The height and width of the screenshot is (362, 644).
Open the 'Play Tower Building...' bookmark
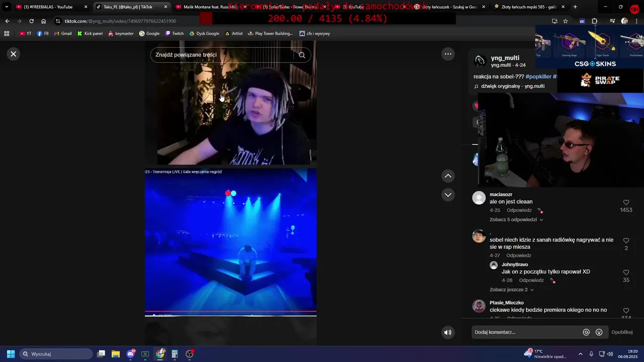click(x=270, y=33)
